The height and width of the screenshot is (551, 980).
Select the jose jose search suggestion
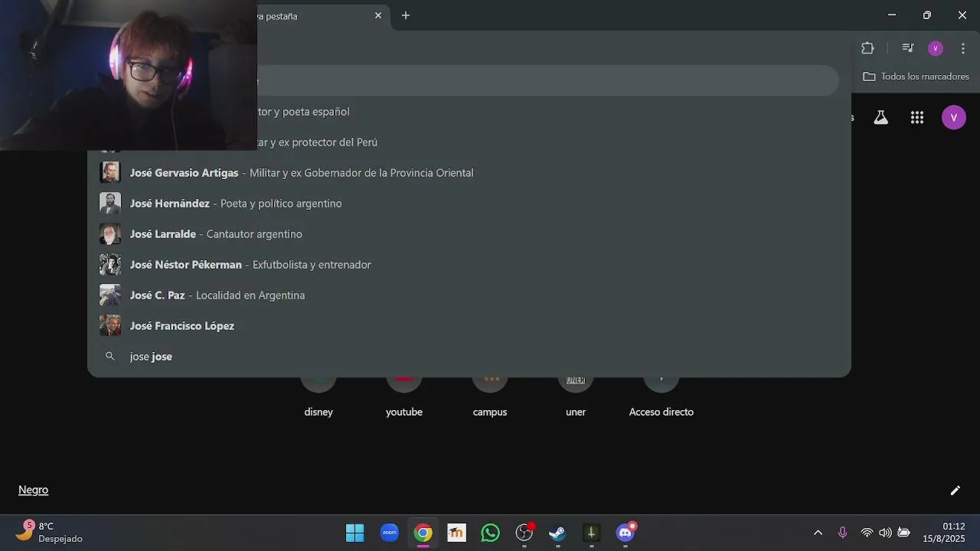[x=469, y=357]
